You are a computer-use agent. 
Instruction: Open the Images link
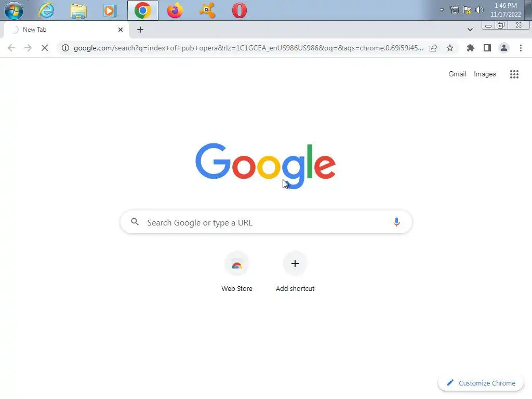[x=485, y=74]
